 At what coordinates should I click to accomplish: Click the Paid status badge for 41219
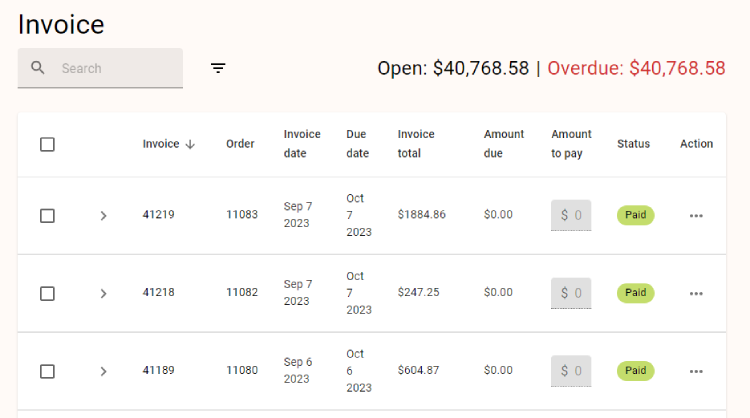[635, 215]
